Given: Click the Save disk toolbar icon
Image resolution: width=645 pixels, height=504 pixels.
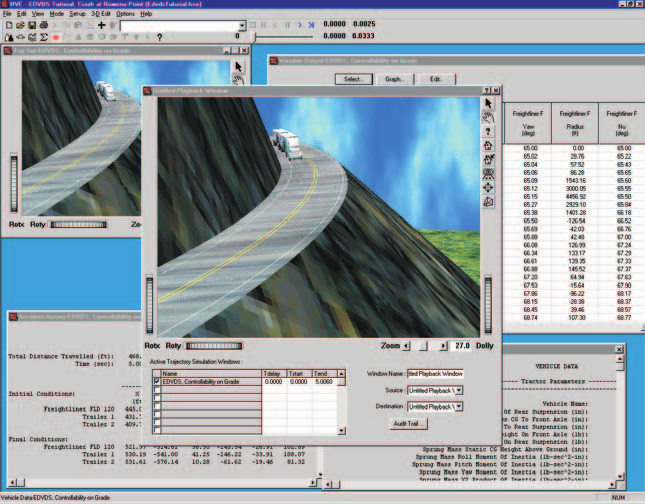Looking at the screenshot, I should click(32, 26).
